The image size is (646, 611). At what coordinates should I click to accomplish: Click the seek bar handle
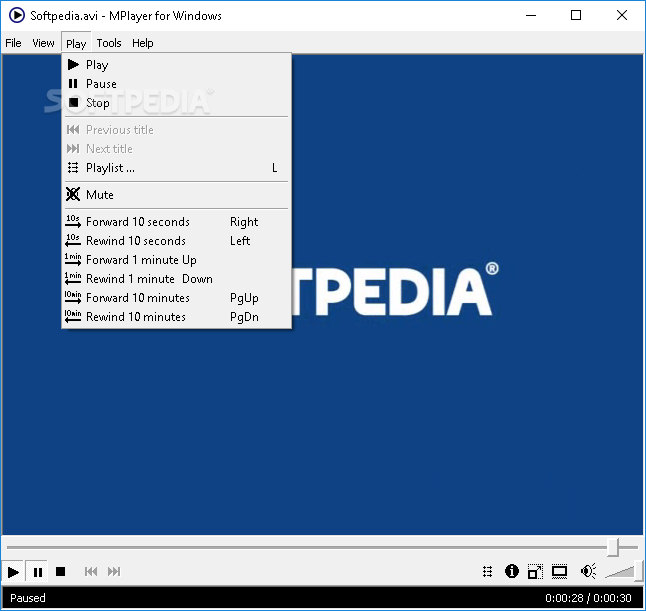coord(613,547)
